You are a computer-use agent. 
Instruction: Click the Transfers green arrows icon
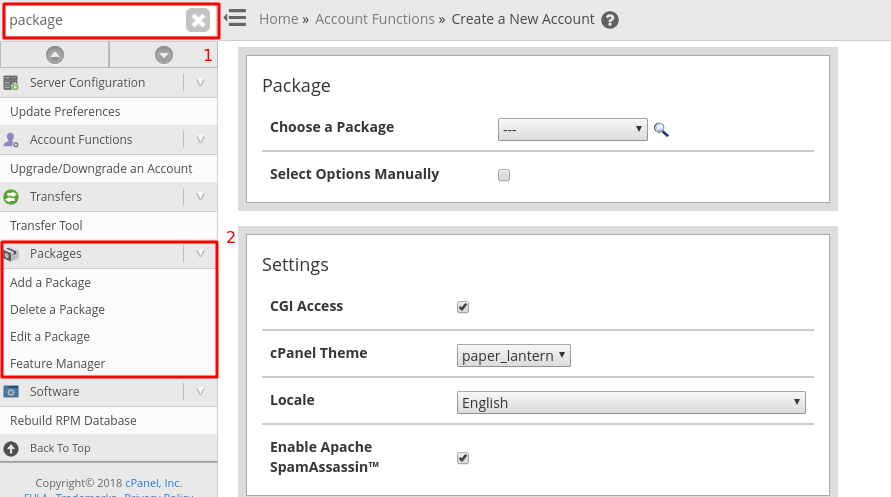[x=11, y=197]
